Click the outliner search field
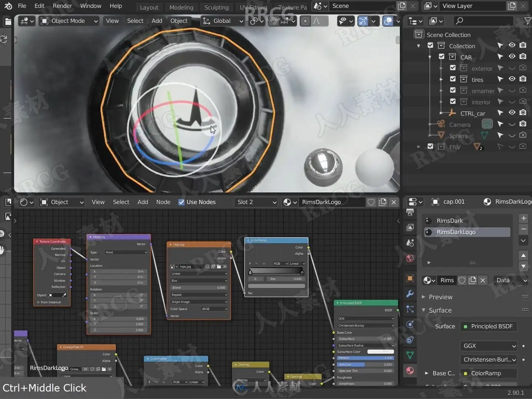Image resolution: width=532 pixels, height=399 pixels. pyautogui.click(x=483, y=21)
